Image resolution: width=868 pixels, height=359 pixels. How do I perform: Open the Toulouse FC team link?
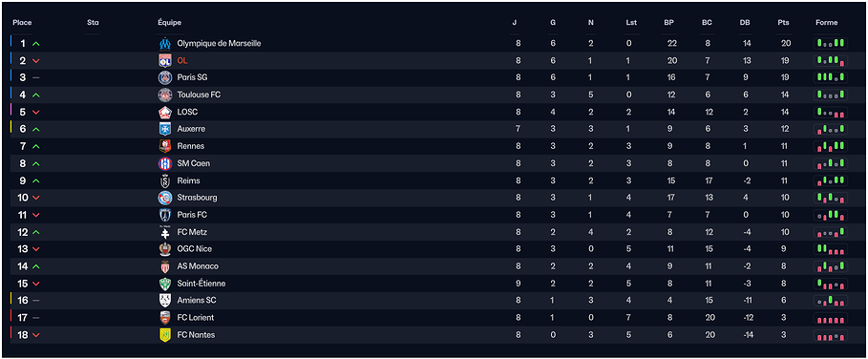pos(199,95)
